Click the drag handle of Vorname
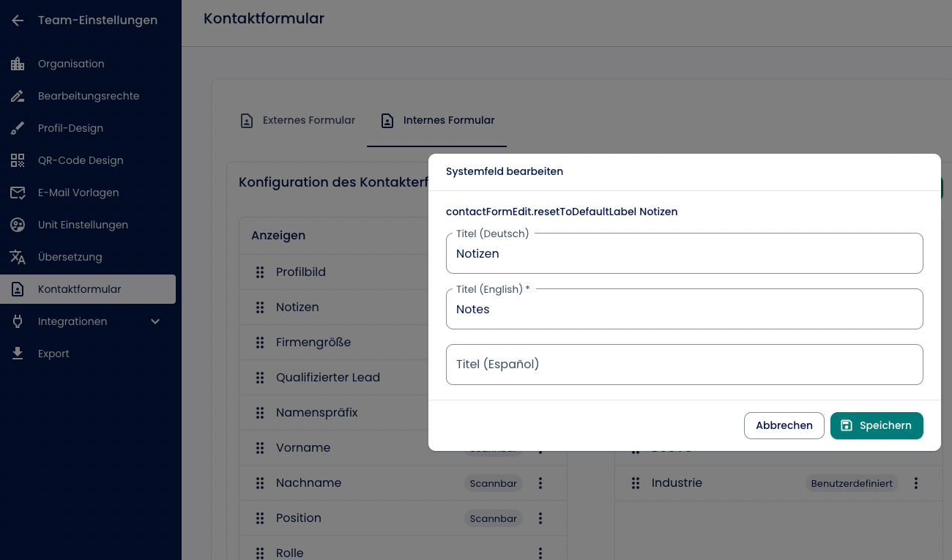Viewport: 952px width, 560px height. pyautogui.click(x=260, y=448)
